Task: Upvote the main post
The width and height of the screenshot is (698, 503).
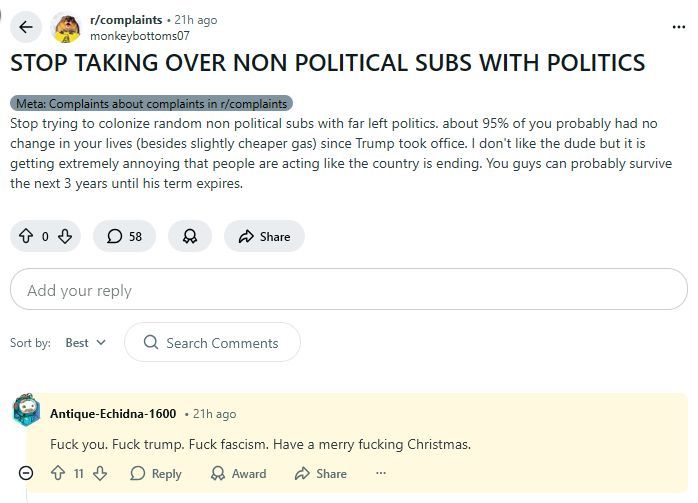Action: pos(26,236)
